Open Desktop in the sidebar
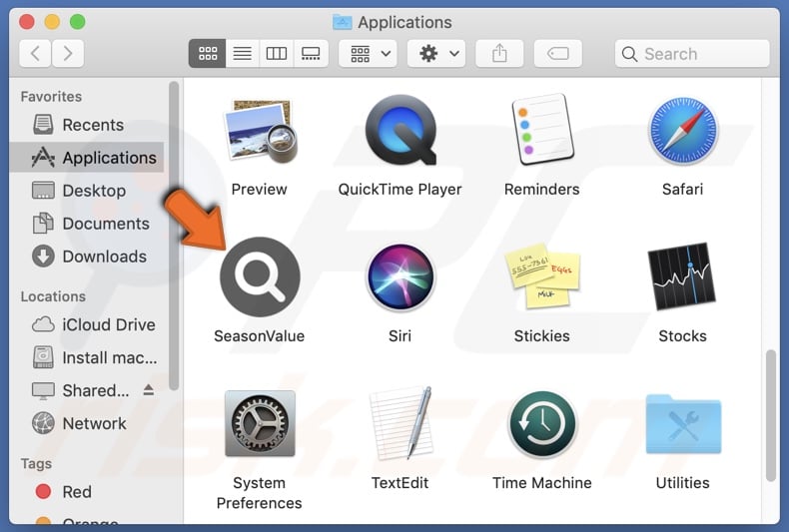 (x=87, y=191)
